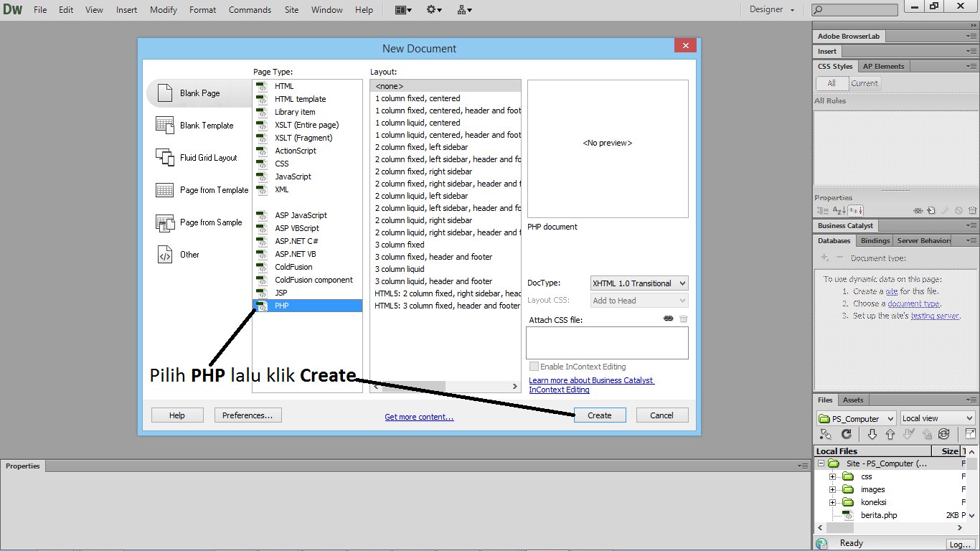
Task: Click the Connect to remote server icon in Files panel
Action: coord(826,434)
